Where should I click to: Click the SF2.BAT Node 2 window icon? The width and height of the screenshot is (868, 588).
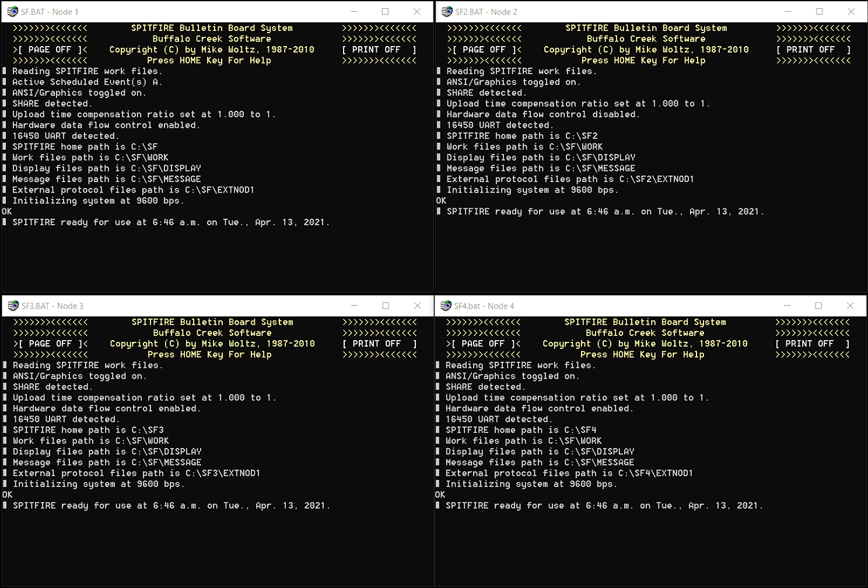[447, 12]
